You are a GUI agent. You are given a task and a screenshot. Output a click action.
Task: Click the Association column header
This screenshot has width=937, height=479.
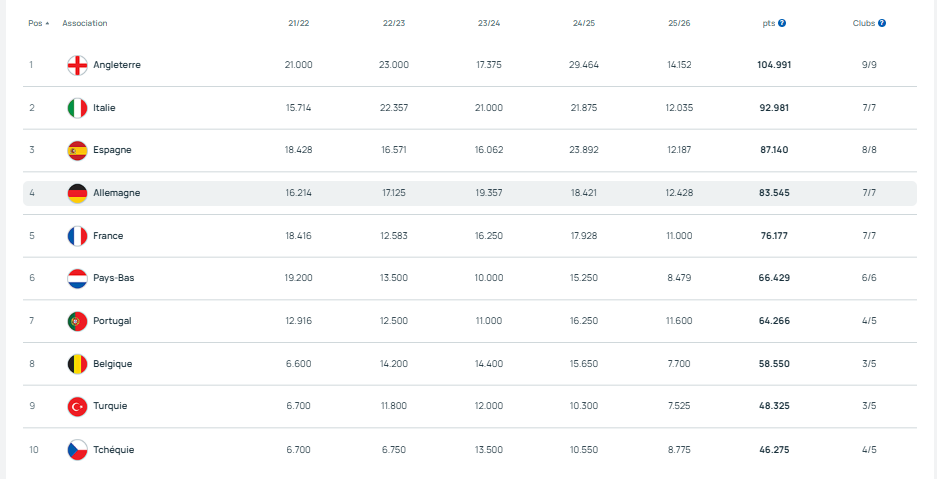pos(85,23)
